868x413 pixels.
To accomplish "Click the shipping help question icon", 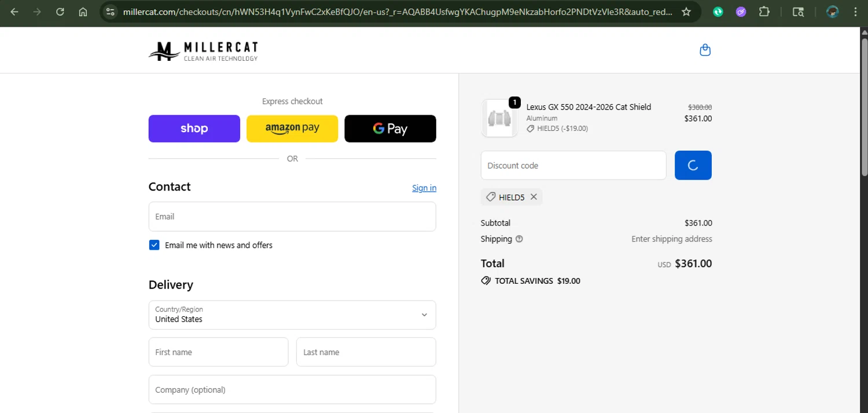I will (519, 239).
